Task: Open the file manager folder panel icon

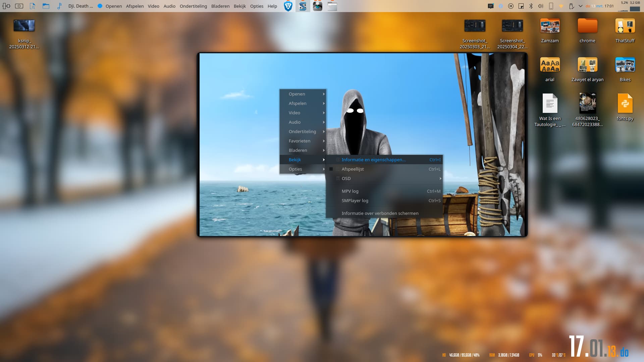Action: [46, 6]
